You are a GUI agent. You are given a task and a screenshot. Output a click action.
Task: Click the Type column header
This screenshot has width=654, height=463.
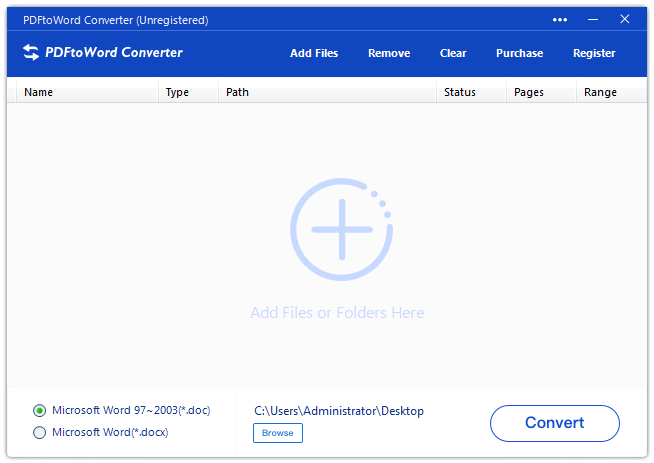[189, 92]
